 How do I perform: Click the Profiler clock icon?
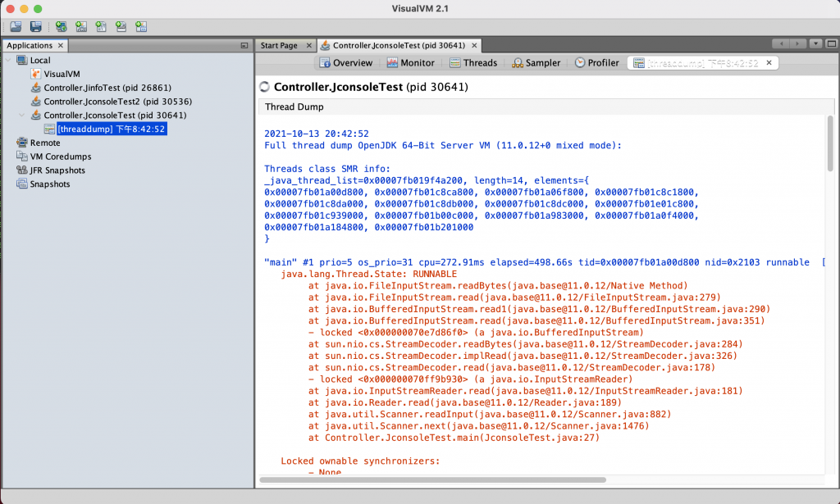tap(580, 62)
